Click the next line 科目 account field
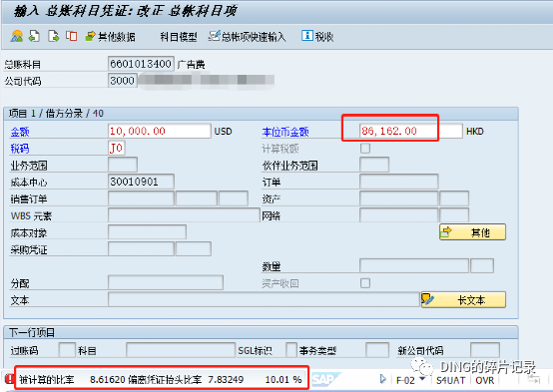Viewport: 553px width, 392px height. click(181, 350)
